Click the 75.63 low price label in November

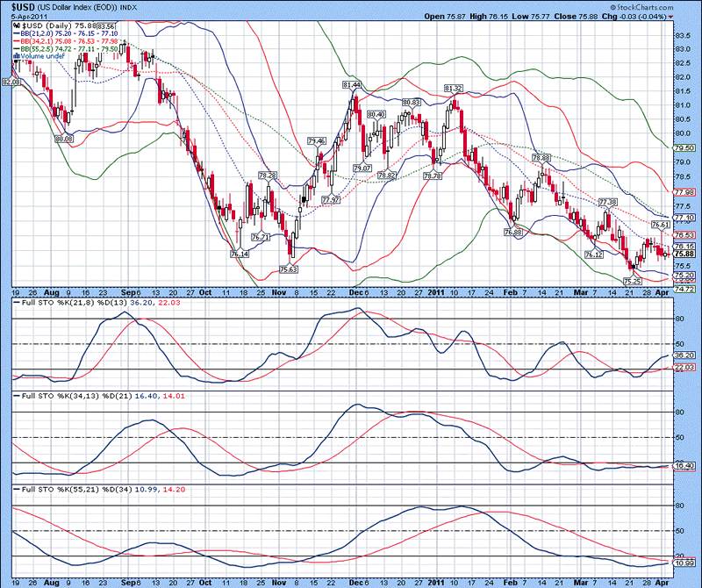click(x=289, y=269)
